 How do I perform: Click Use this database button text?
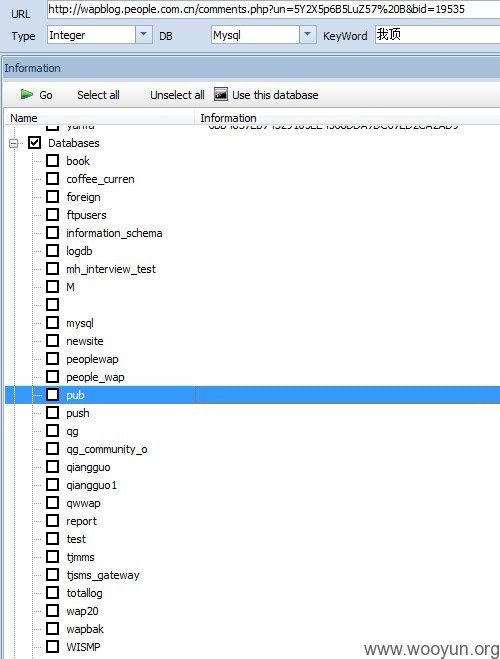[x=275, y=95]
